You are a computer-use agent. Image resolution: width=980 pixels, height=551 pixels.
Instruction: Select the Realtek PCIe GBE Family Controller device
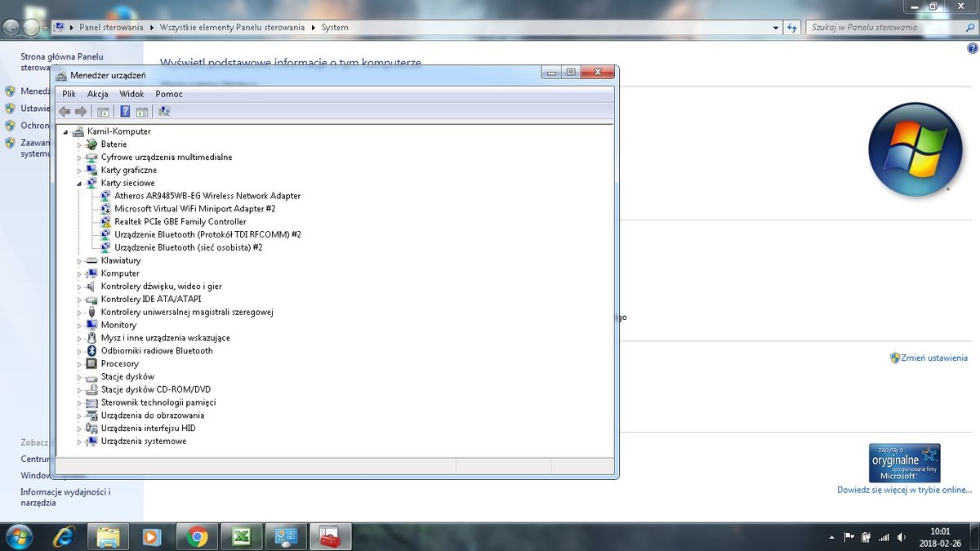(180, 221)
